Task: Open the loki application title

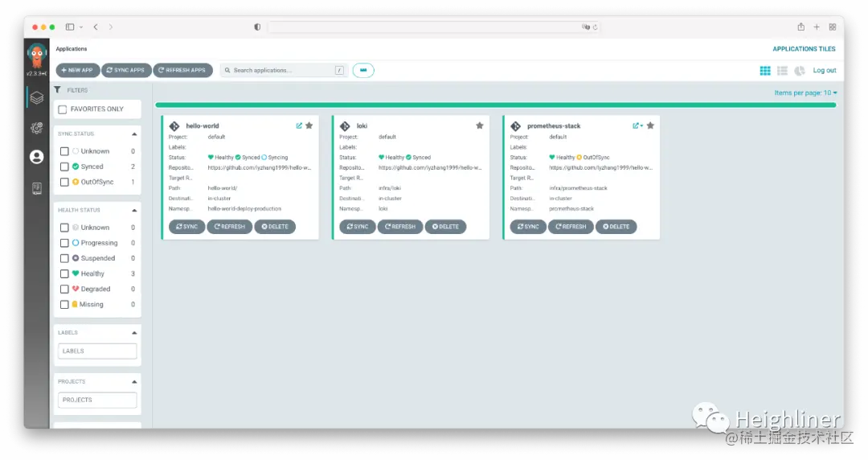Action: 362,126
